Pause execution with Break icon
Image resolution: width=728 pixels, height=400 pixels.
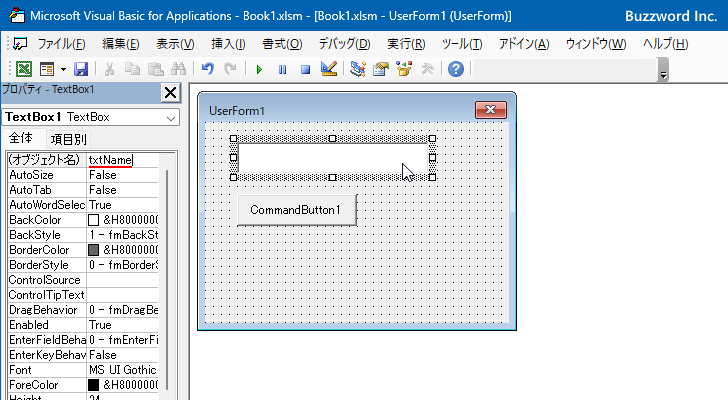click(282, 70)
